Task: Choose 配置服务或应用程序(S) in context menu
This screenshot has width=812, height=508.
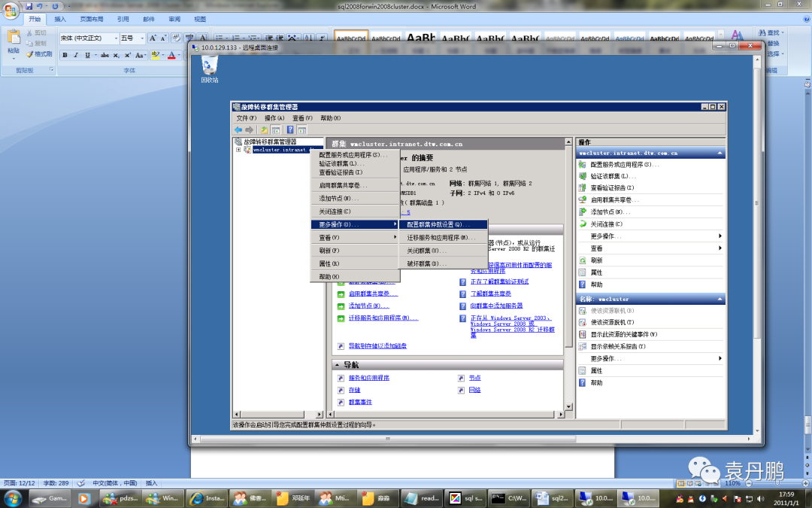Action: pos(355,155)
